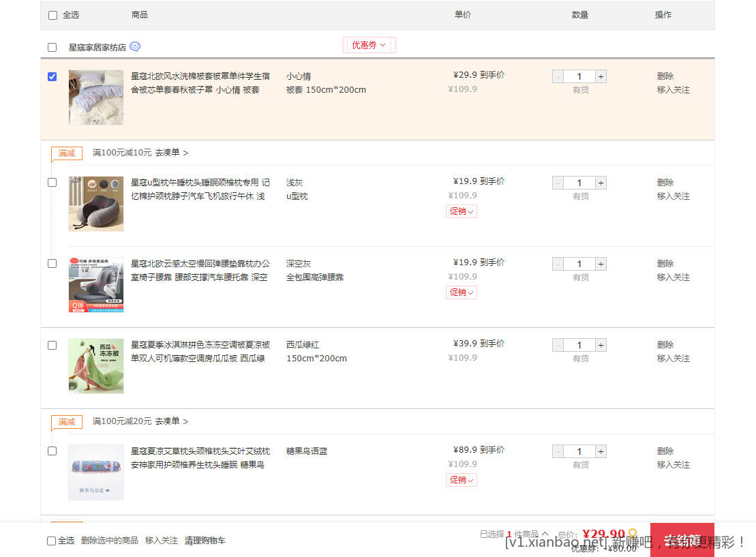Increase quantity of 西瓜绿红 summer quilt
The height and width of the screenshot is (557, 756).
[601, 345]
